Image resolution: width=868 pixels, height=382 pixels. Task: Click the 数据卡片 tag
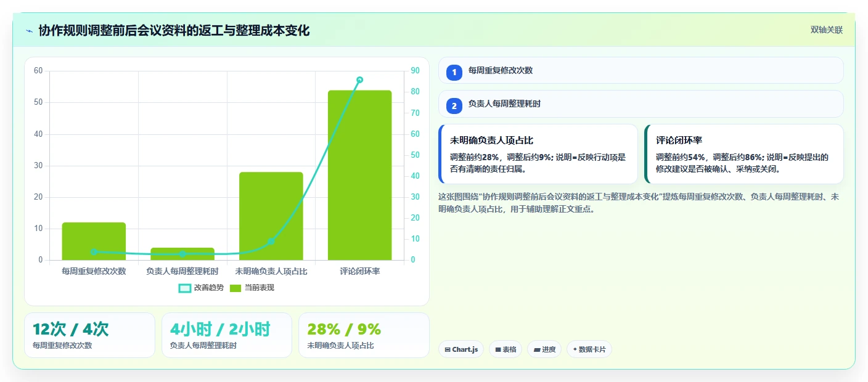point(589,349)
